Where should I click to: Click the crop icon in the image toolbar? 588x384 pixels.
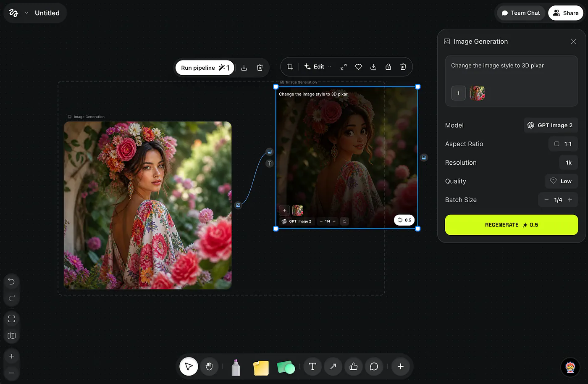pos(290,67)
